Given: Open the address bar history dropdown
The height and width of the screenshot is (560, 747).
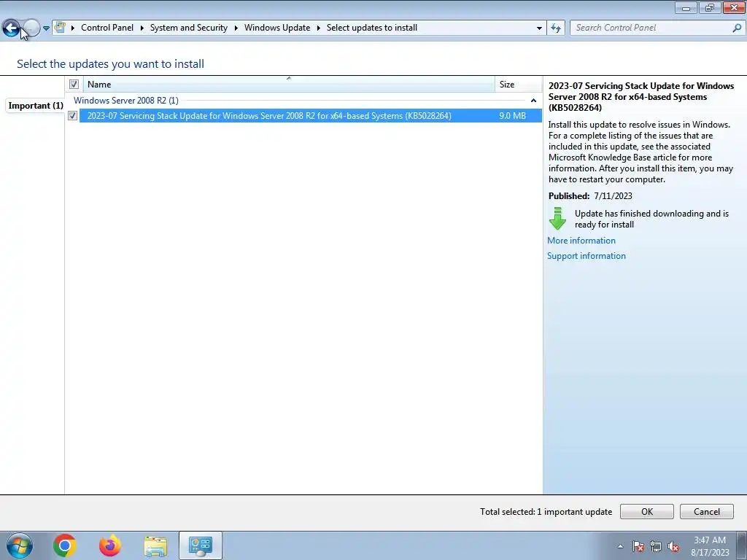Looking at the screenshot, I should [539, 28].
